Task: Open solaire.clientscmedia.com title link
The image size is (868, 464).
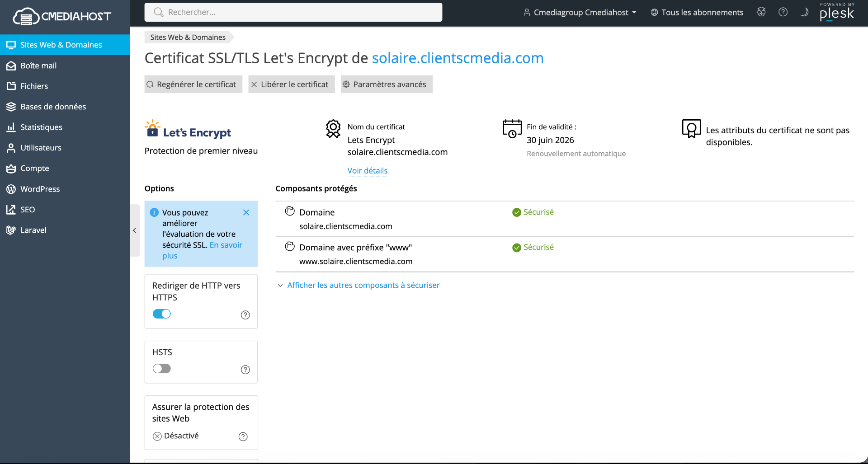Action: pos(458,58)
